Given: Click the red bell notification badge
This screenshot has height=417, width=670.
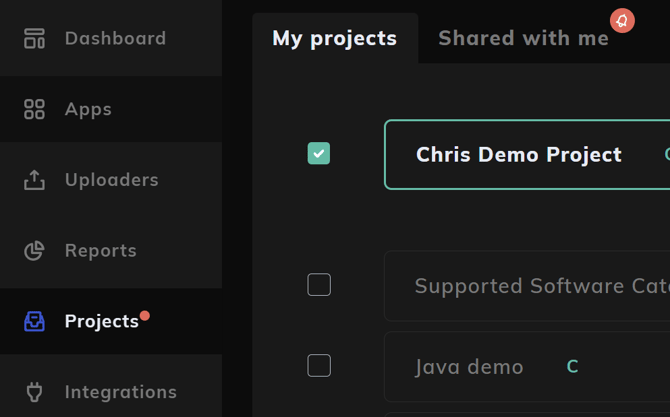Looking at the screenshot, I should [x=623, y=20].
